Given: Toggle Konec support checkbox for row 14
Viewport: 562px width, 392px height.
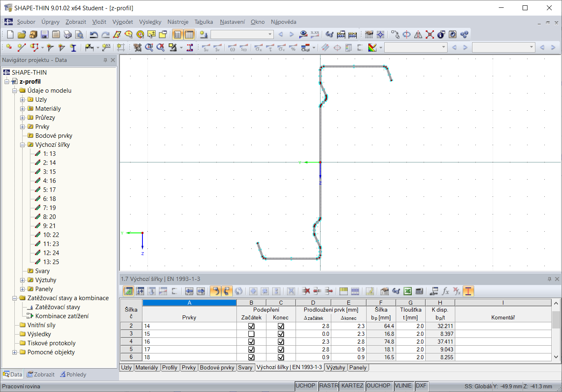Looking at the screenshot, I should (281, 326).
